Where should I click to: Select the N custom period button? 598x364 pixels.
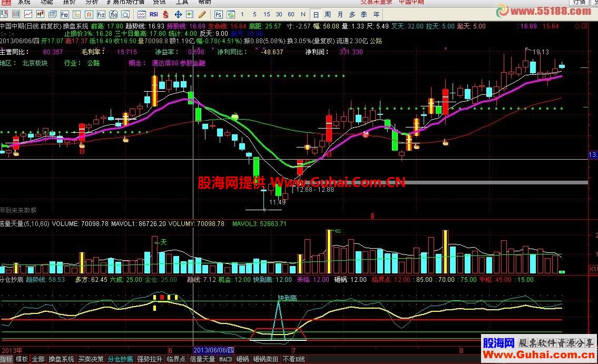pos(303,14)
